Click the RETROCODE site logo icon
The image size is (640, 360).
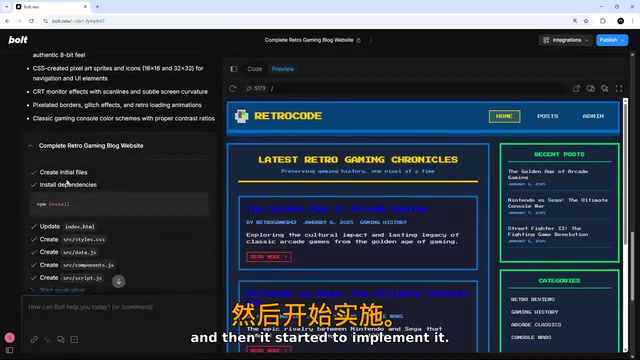tap(241, 116)
